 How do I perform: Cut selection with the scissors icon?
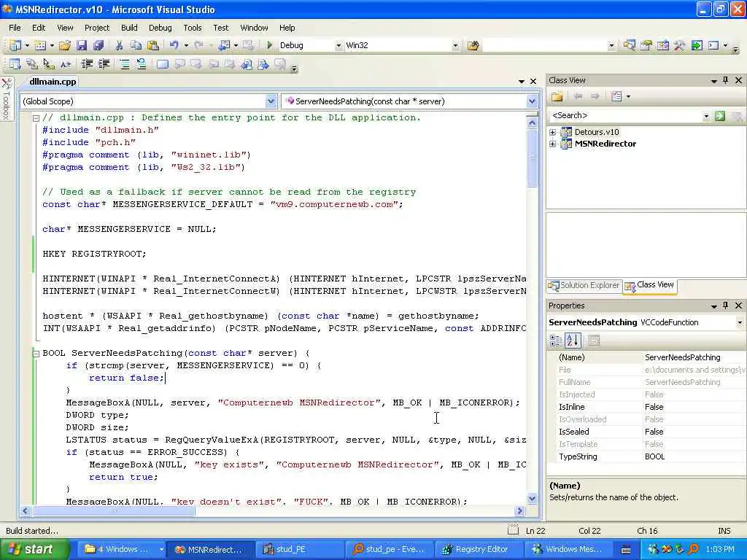pyautogui.click(x=119, y=45)
